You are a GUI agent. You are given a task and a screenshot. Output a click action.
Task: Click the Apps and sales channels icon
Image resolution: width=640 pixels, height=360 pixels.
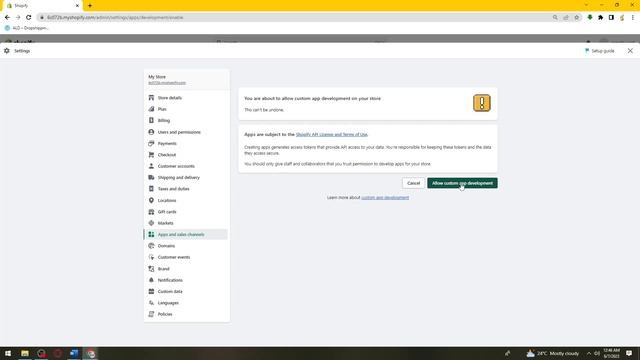coord(151,235)
